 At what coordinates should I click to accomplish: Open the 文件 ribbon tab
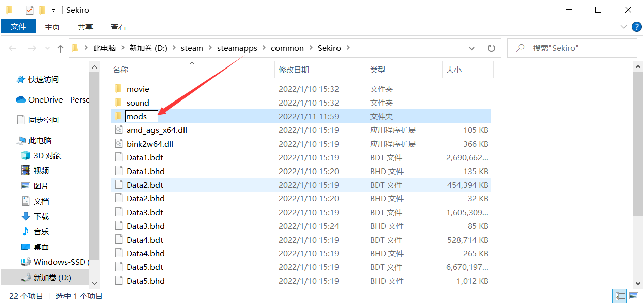point(18,27)
